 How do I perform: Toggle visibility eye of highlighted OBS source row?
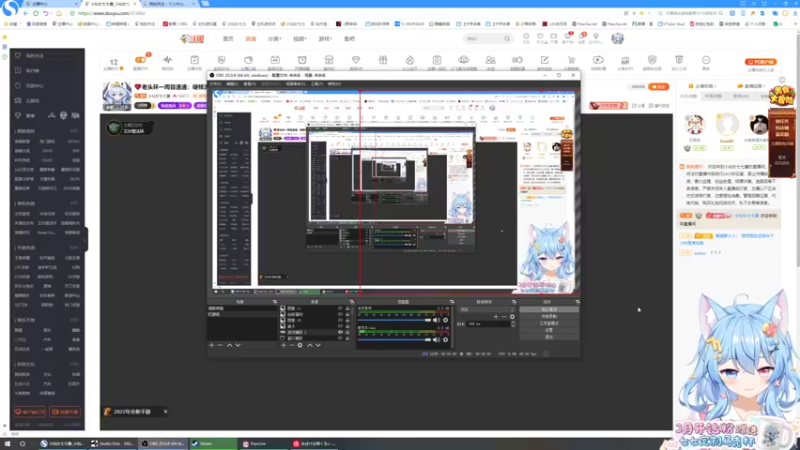[x=340, y=332]
